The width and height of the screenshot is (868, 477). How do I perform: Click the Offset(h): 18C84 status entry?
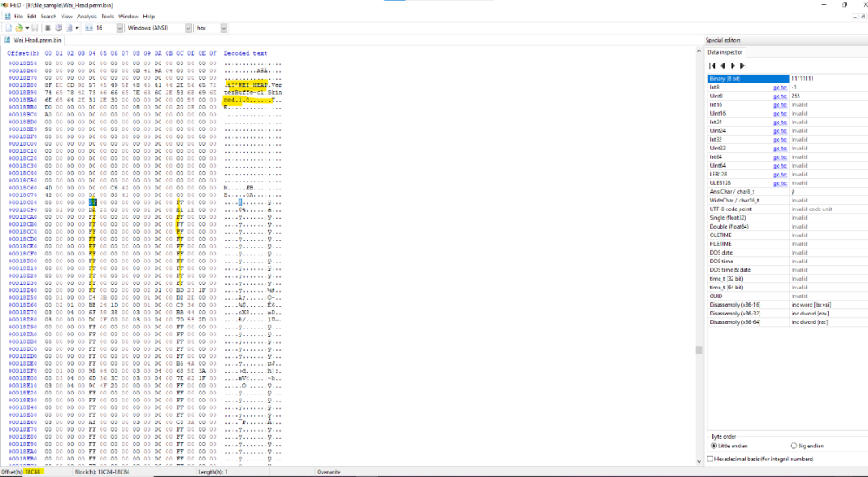pyautogui.click(x=21, y=472)
